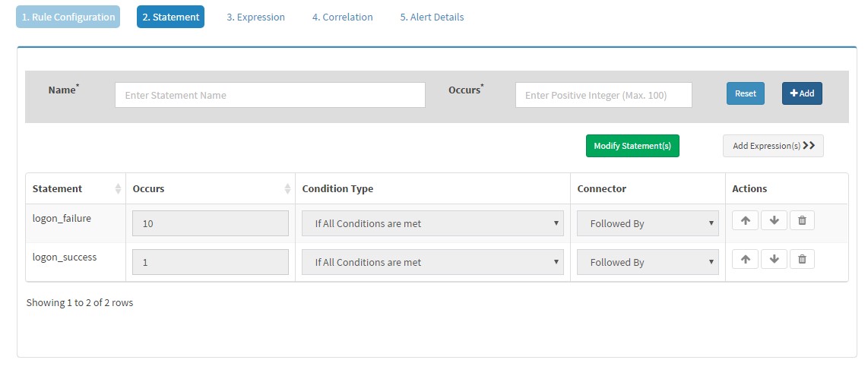Move logon_success statement down
The width and height of the screenshot is (868, 379).
pos(774,259)
